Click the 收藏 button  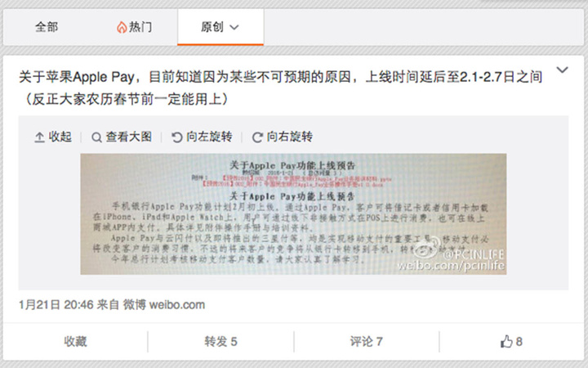coord(75,341)
